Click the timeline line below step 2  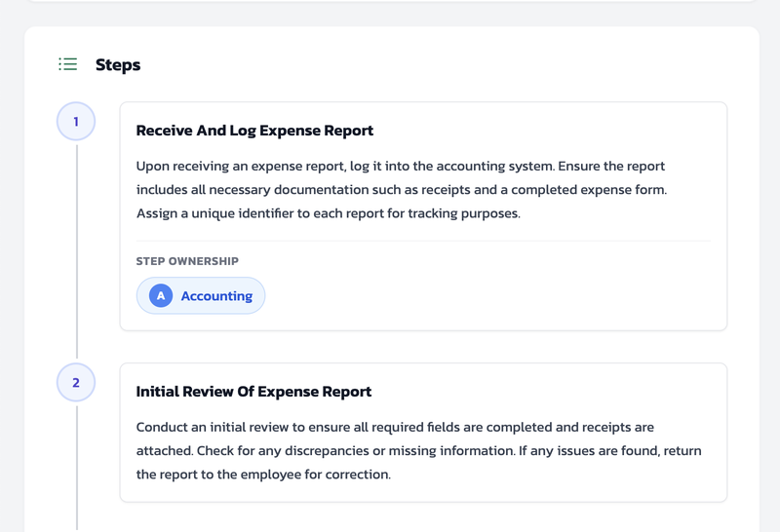[x=76, y=468]
